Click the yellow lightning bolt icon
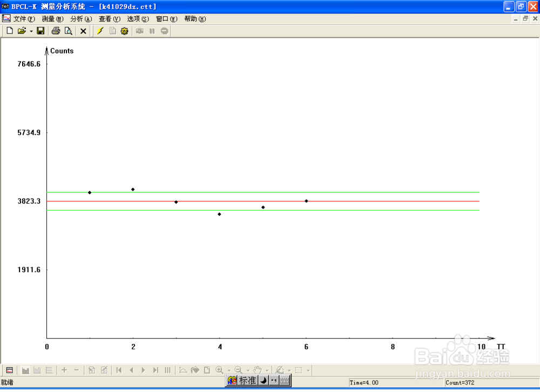The height and width of the screenshot is (392, 540). [x=100, y=31]
